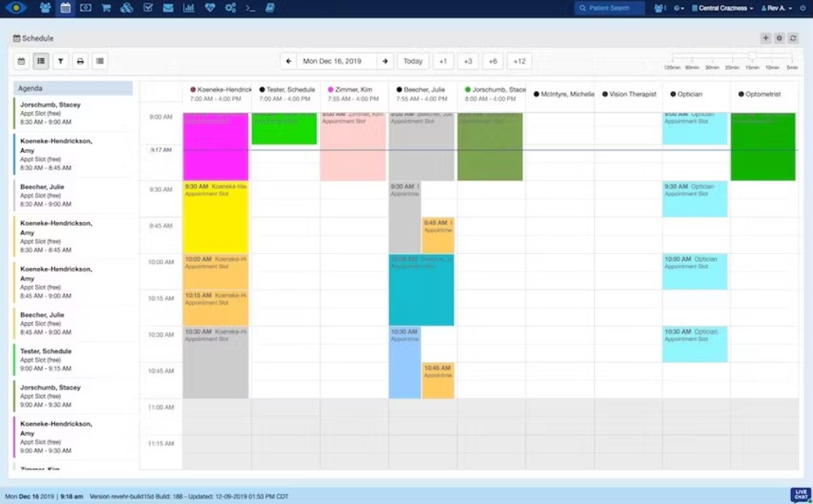
Task: Switch to the calendar view button
Action: pos(21,61)
